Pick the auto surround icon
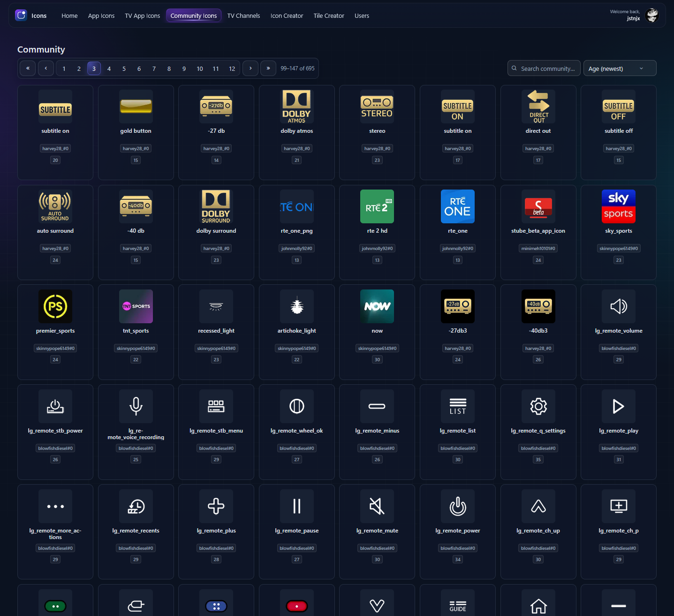 55,206
